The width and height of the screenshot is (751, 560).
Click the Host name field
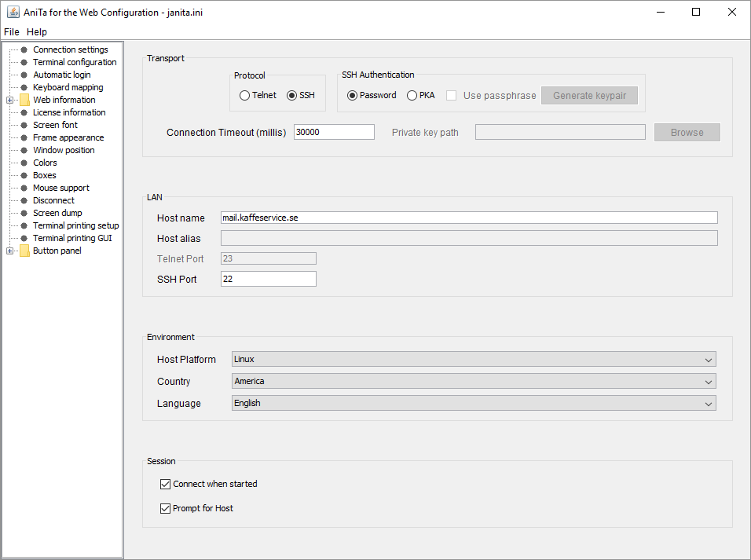[x=470, y=218]
